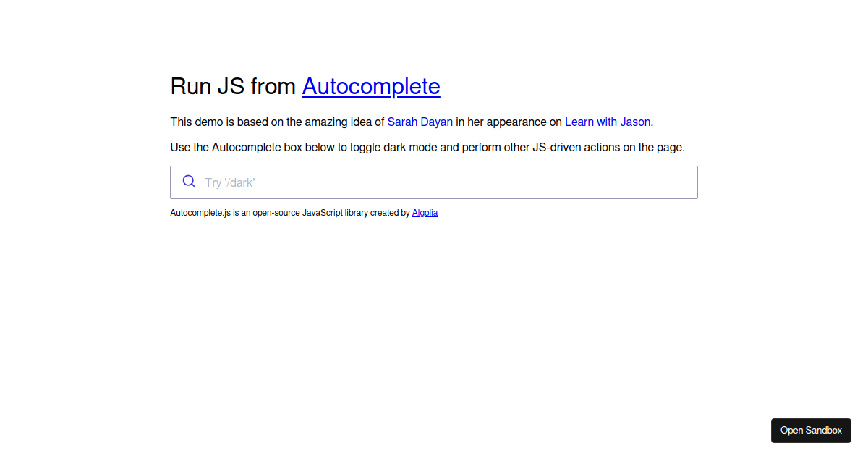The height and width of the screenshot is (456, 868).
Task: Select the Run JS from Autocomplete heading
Action: pyautogui.click(x=304, y=86)
